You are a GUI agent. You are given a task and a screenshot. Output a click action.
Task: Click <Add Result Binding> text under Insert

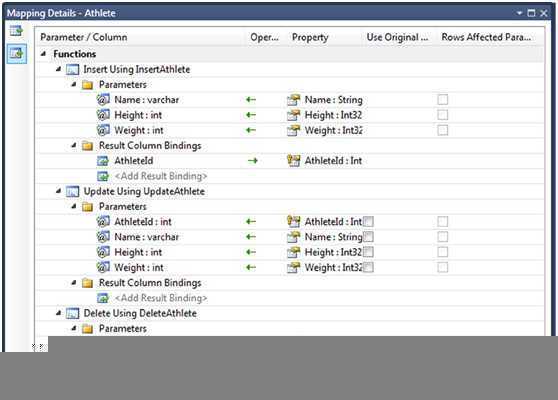tap(161, 176)
